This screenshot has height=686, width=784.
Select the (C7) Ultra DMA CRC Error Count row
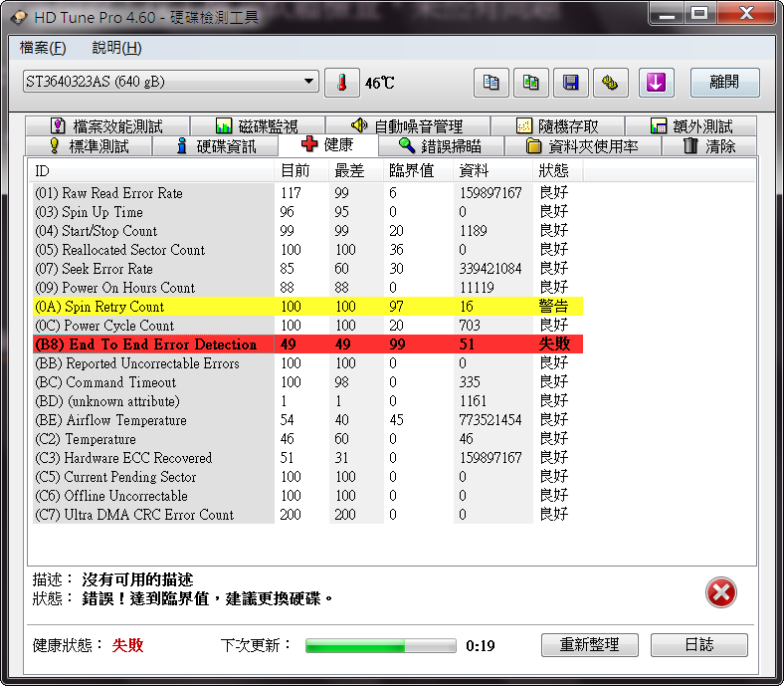pyautogui.click(x=308, y=515)
